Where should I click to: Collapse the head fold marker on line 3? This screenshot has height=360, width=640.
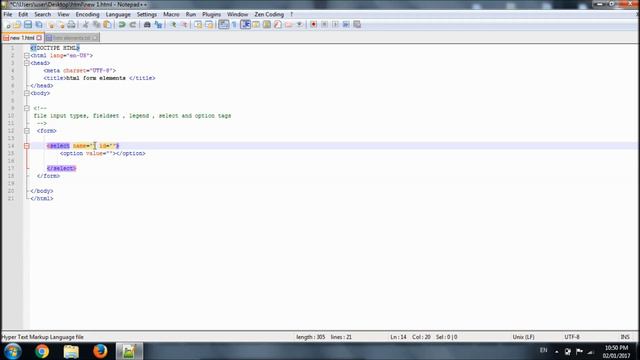(27, 63)
